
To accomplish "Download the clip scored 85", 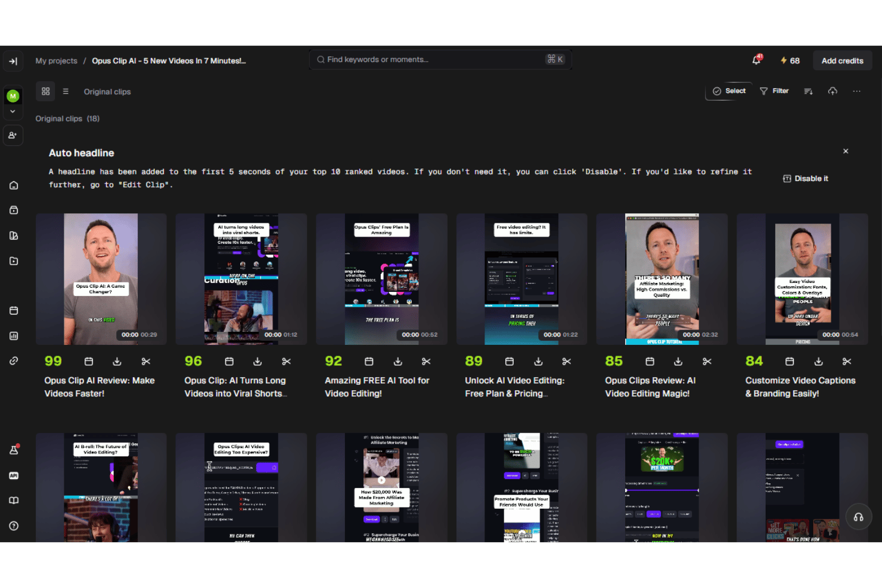I will pyautogui.click(x=678, y=362).
